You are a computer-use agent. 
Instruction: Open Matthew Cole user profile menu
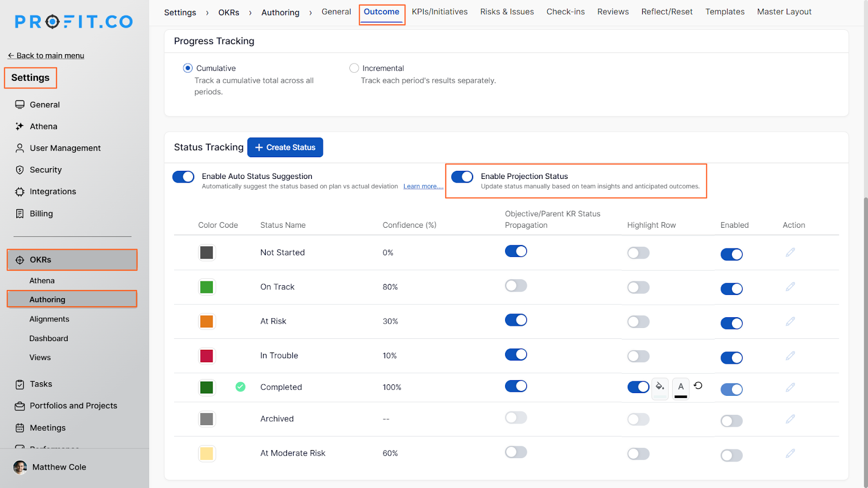[x=59, y=467]
